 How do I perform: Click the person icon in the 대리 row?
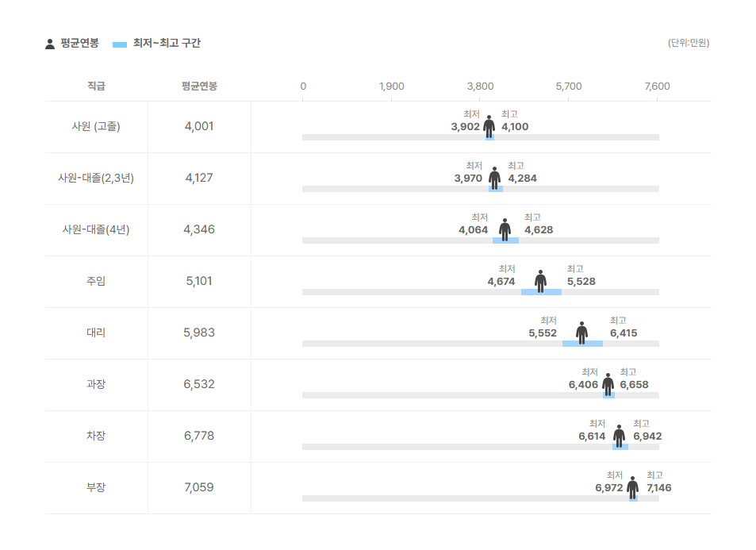click(x=582, y=333)
